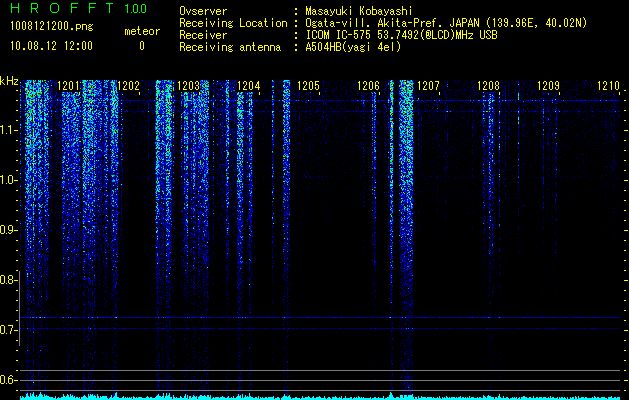The image size is (629, 400).
Task: Click the Receiving antenna label
Action: pos(230,47)
